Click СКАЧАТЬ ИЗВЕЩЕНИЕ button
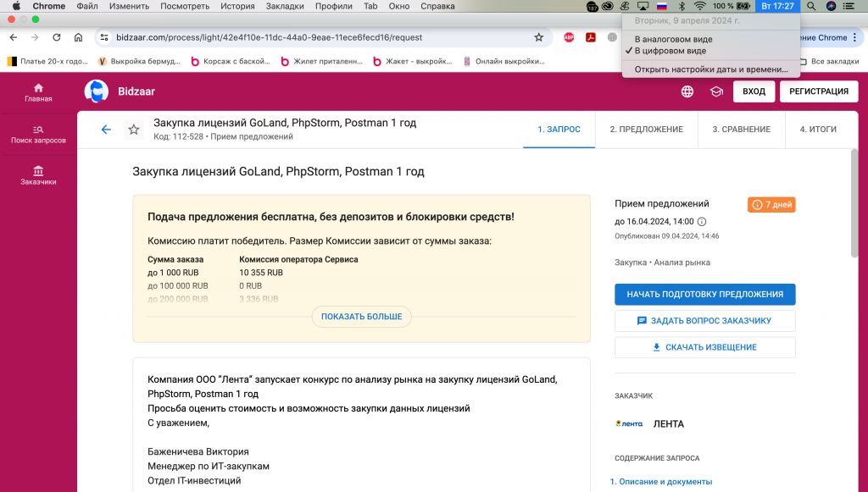Screen dimensions: 868x492 tap(704, 347)
